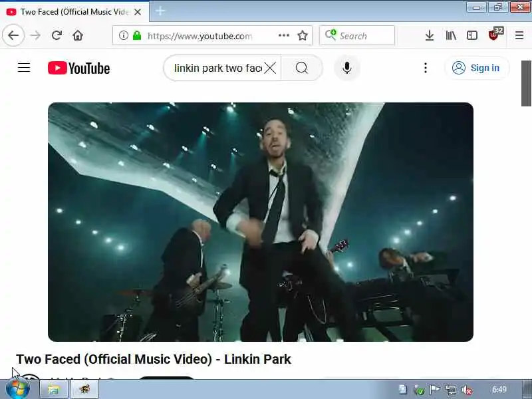Open the Firefox library icon

(451, 35)
